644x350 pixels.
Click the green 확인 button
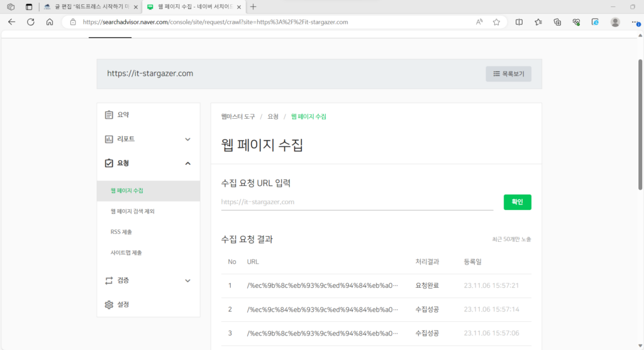click(x=517, y=202)
